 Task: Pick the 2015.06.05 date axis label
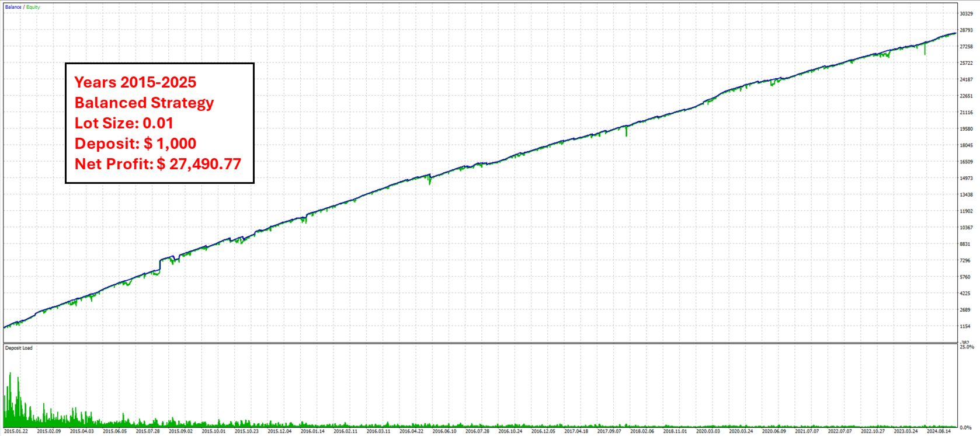[x=115, y=431]
